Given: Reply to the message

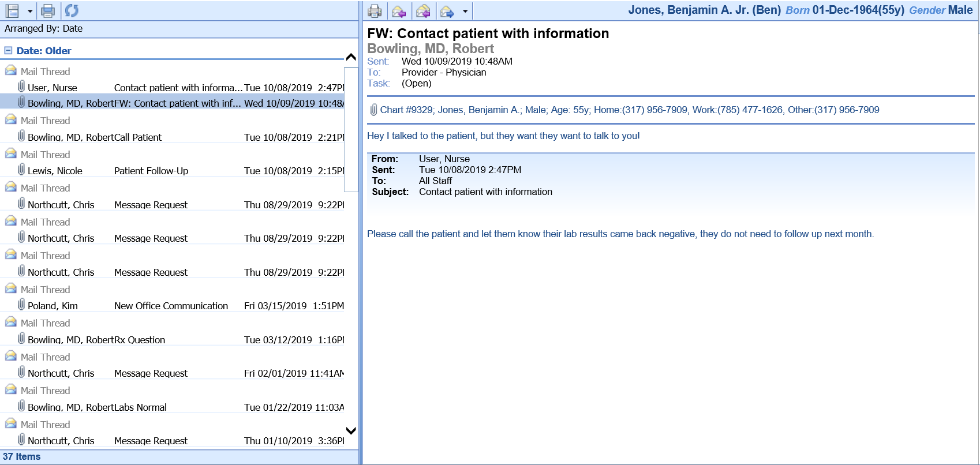Looking at the screenshot, I should [x=398, y=11].
